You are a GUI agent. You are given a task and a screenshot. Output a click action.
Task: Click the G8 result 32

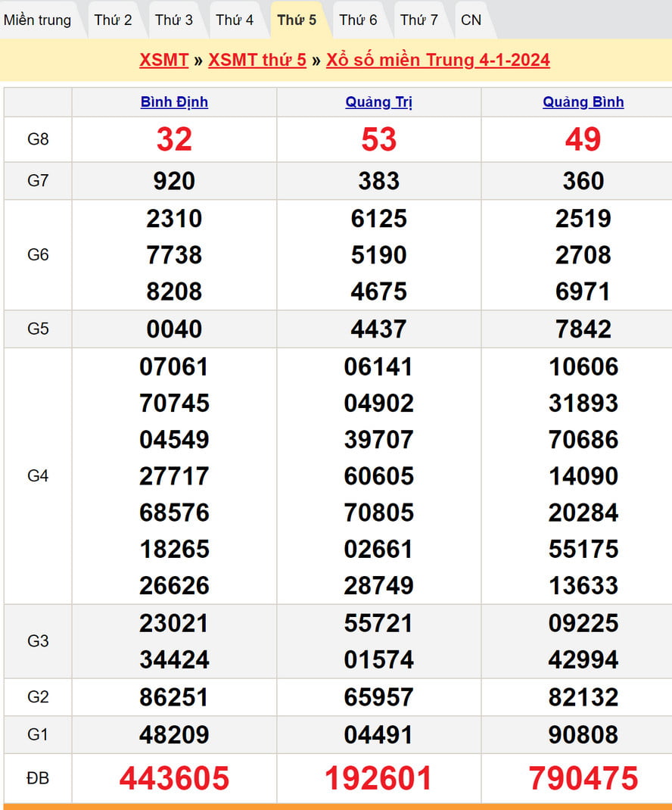click(174, 139)
